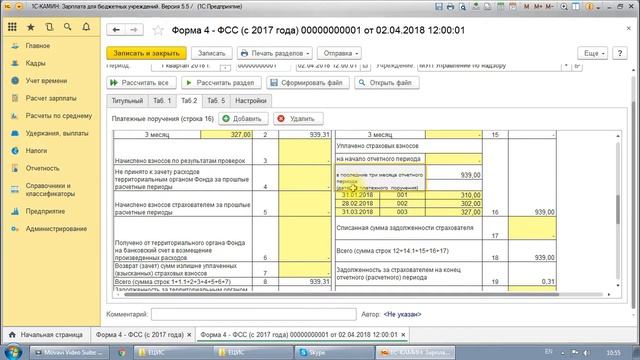Screen dimensions: 640x360
Task: Click Добавить payment order button
Action: [x=243, y=119]
